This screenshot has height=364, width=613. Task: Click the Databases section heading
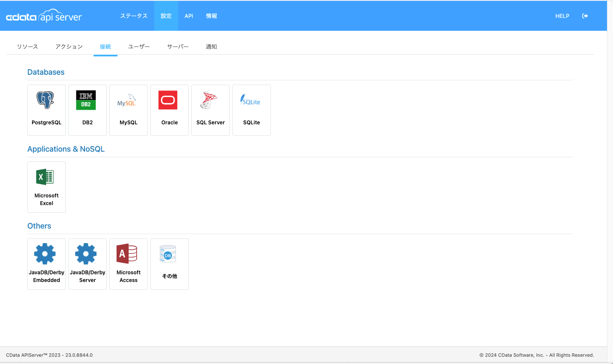[x=46, y=72]
